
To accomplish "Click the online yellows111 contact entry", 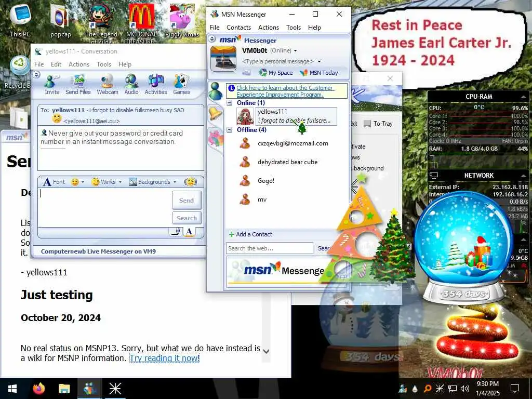I will pyautogui.click(x=296, y=116).
